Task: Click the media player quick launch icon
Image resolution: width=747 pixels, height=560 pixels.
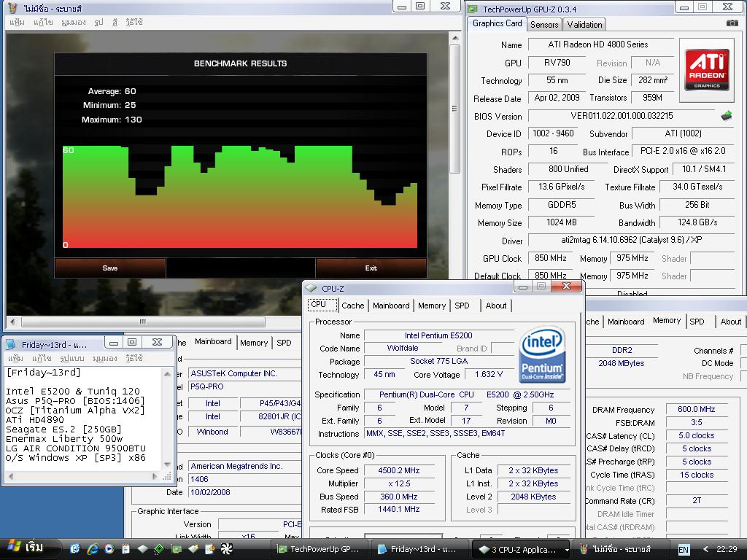Action: pos(109,548)
